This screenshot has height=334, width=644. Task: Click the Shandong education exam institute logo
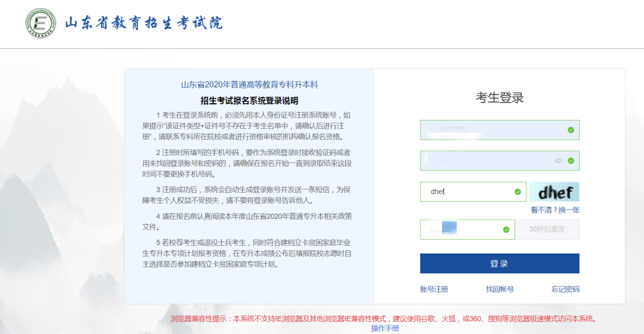click(x=41, y=24)
